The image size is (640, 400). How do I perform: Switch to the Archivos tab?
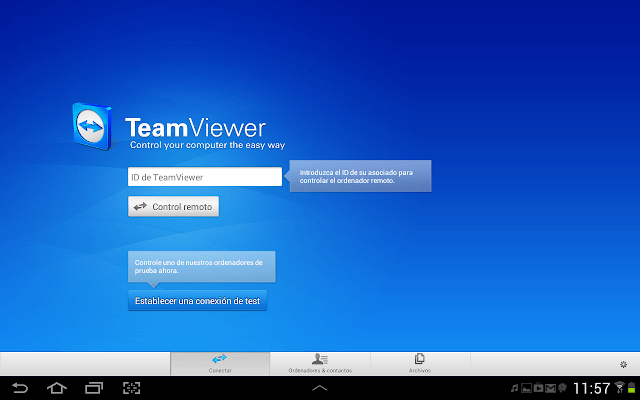tap(420, 363)
